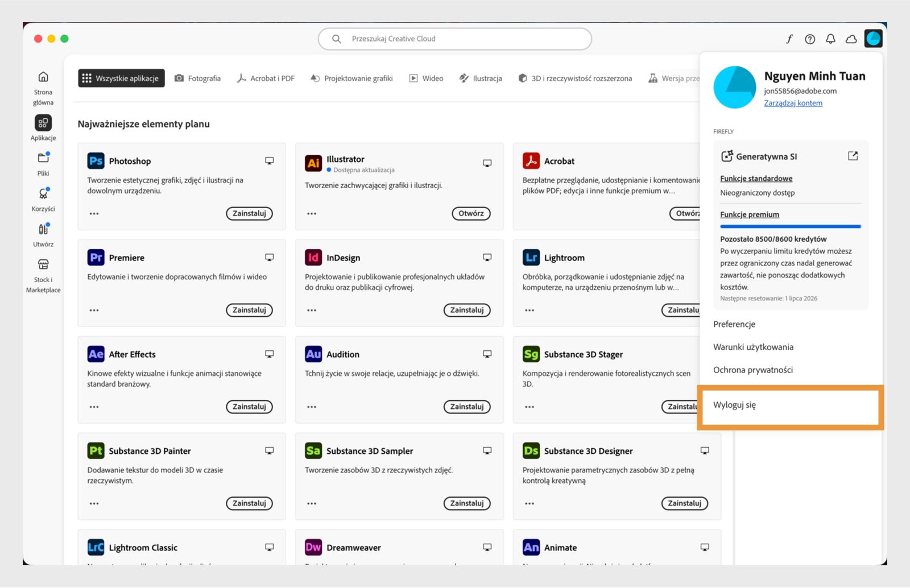910x588 pixels.
Task: Switch to the Ilustracja tab
Action: (x=481, y=78)
